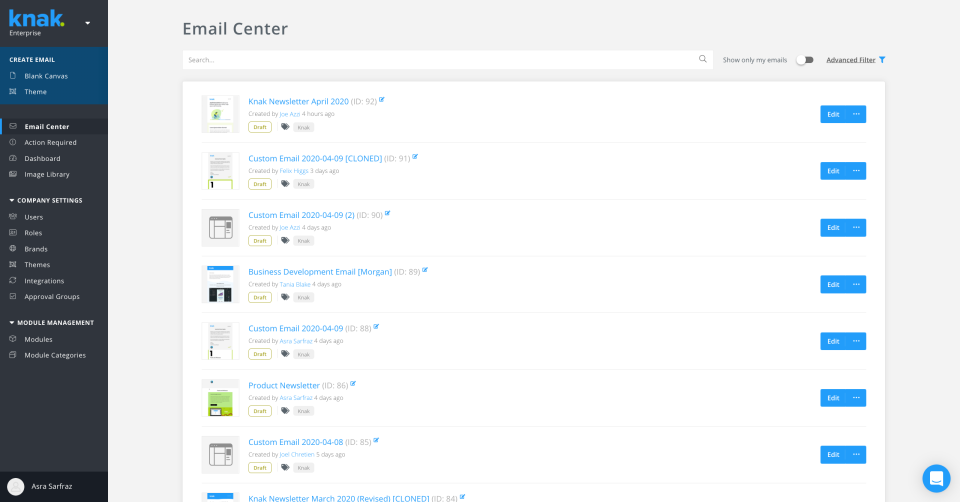Open Asra Sarfraz user profile

click(54, 487)
